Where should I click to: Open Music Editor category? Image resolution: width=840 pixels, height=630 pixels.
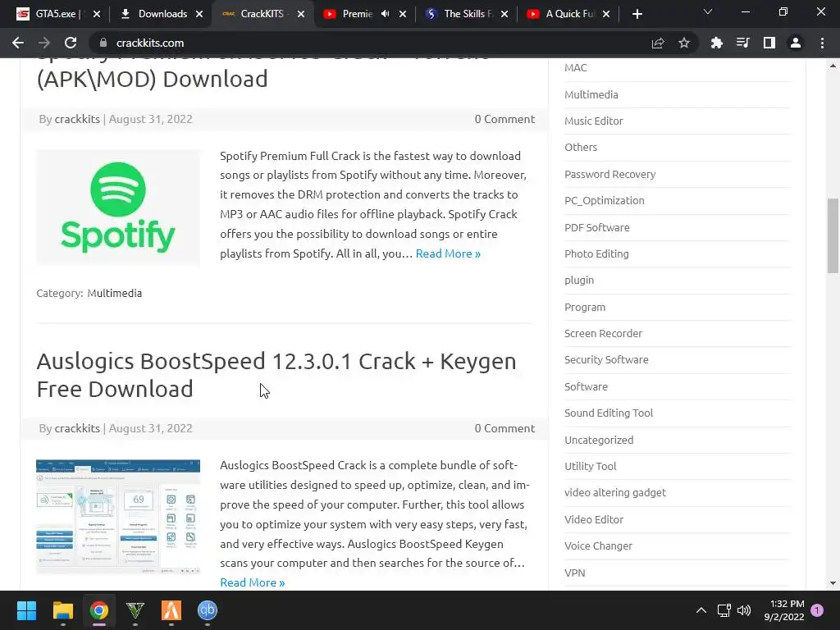coord(594,121)
